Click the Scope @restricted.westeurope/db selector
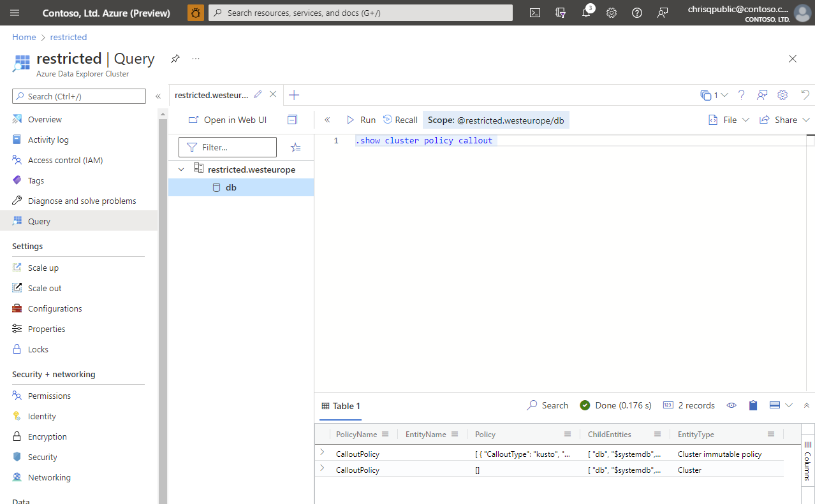 coord(496,120)
